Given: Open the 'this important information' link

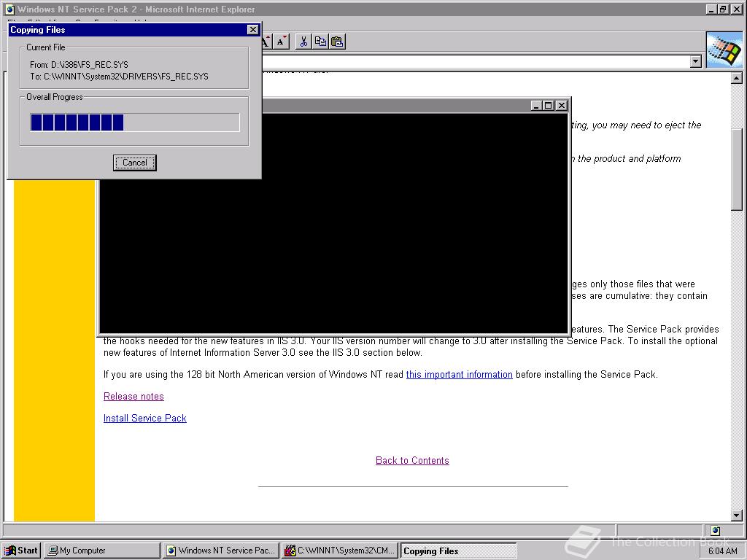Looking at the screenshot, I should click(x=460, y=374).
